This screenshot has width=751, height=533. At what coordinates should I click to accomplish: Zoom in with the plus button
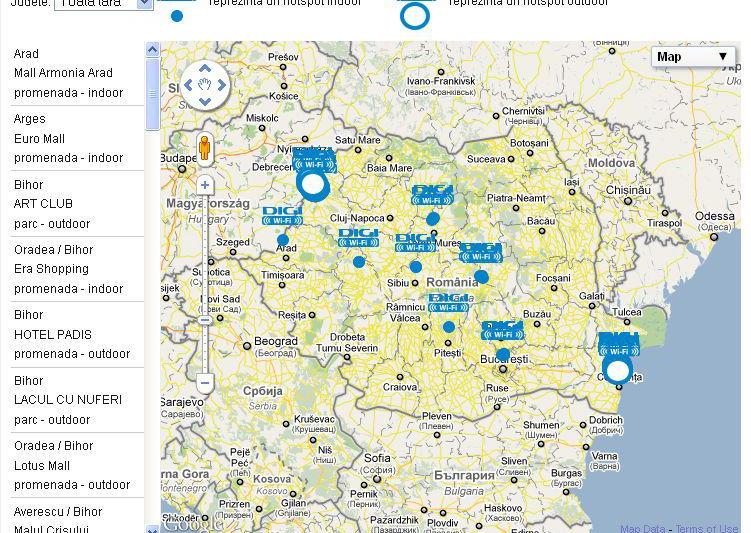click(x=205, y=185)
